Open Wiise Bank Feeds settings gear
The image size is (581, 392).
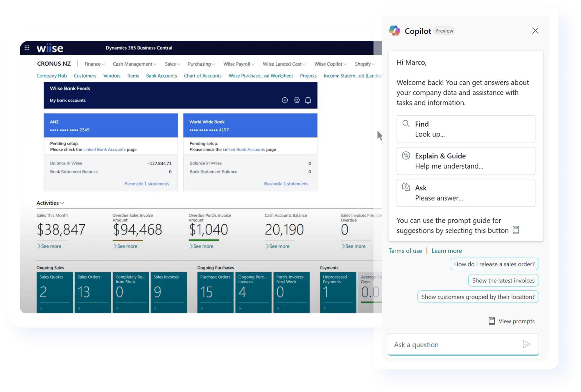(297, 100)
